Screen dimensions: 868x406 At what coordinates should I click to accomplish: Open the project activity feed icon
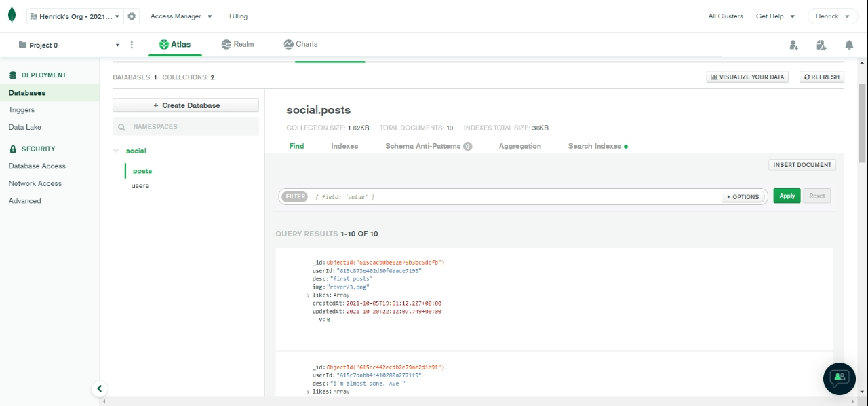coord(821,45)
